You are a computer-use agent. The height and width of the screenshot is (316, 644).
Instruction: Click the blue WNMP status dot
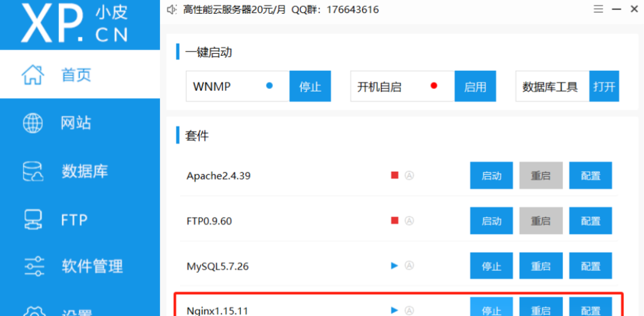pos(269,86)
